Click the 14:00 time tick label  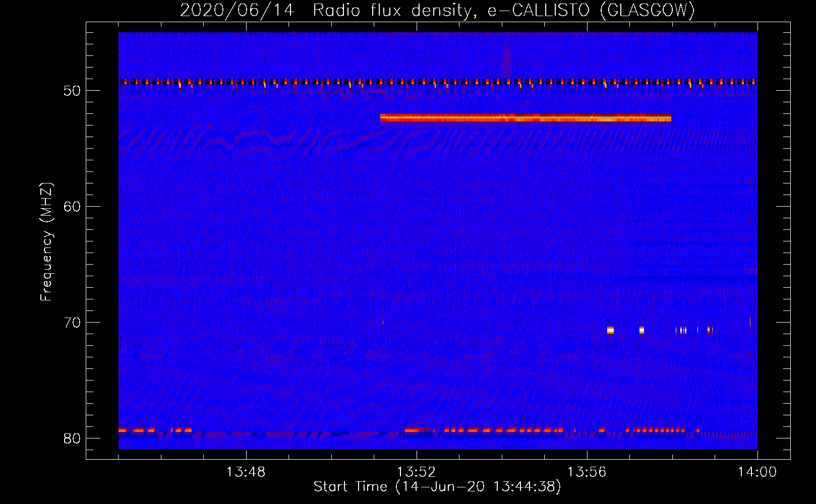pos(757,472)
